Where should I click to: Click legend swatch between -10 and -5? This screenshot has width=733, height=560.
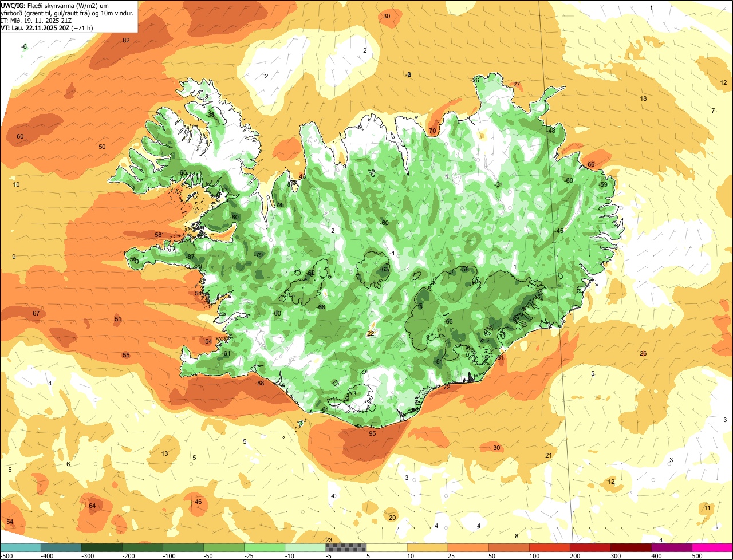pos(305,547)
